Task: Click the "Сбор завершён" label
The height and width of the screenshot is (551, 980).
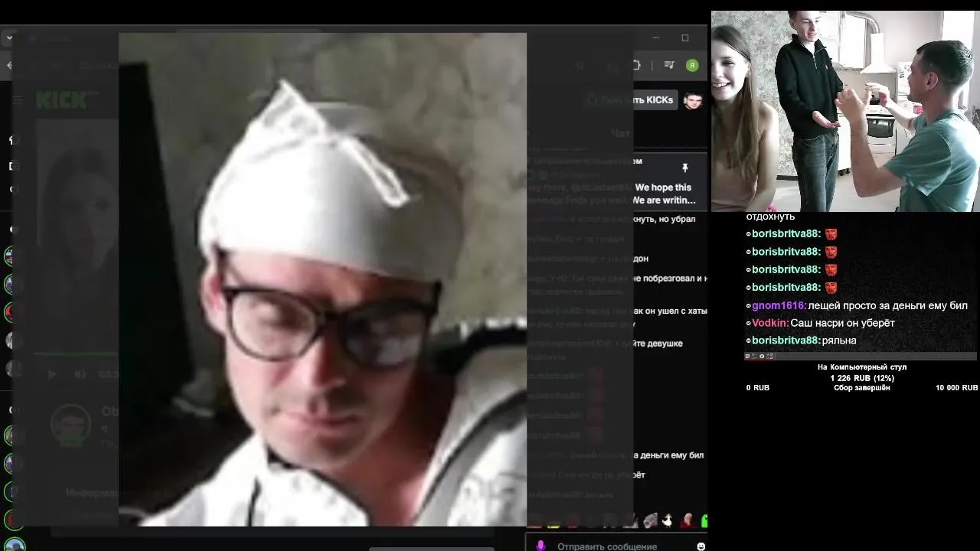Action: [862, 388]
